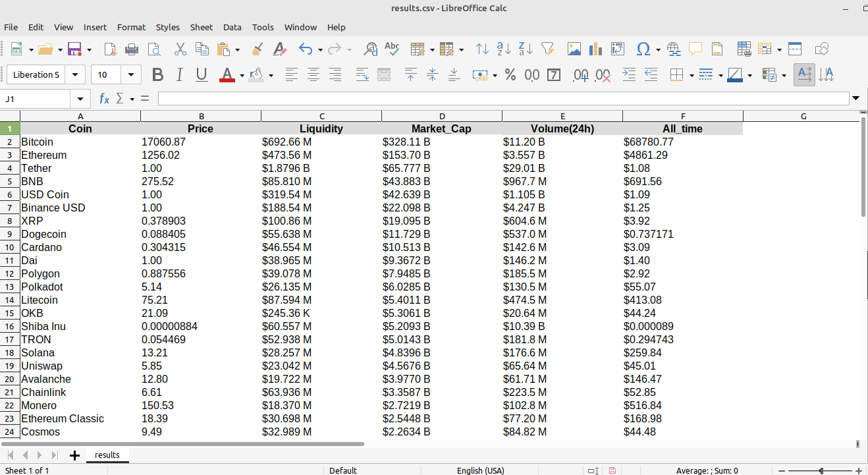Screen dimensions: 868x475
Task: Expand the Borders dropdown arrow
Action: [x=692, y=75]
